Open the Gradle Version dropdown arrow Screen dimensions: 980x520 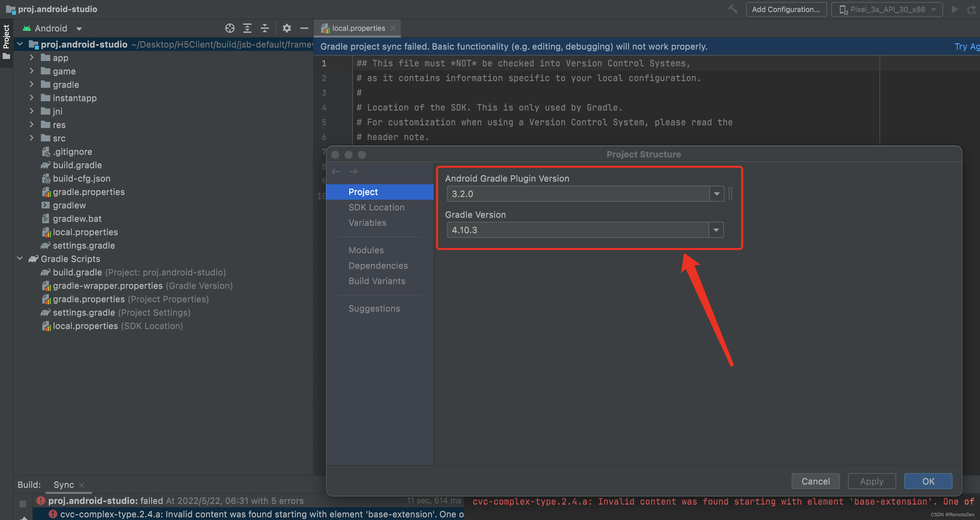click(716, 230)
